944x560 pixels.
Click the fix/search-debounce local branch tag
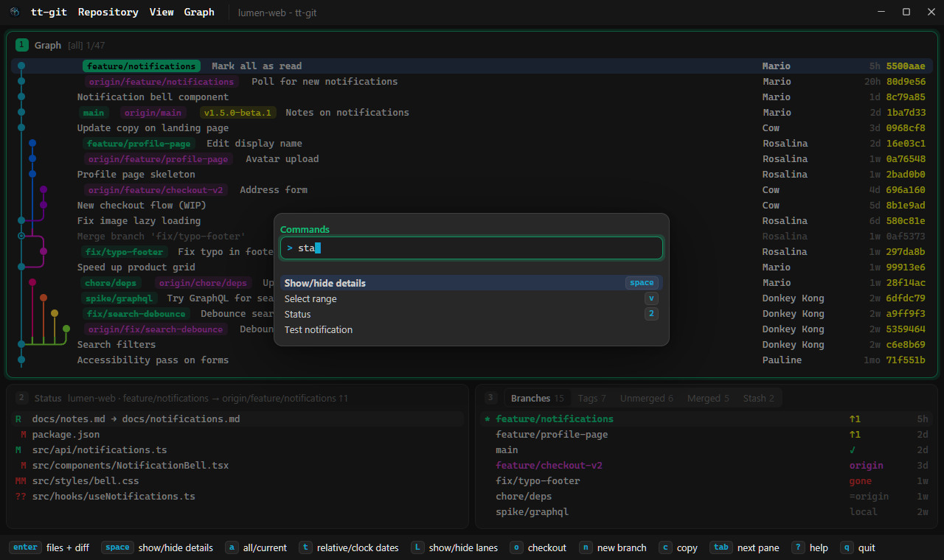click(x=136, y=314)
